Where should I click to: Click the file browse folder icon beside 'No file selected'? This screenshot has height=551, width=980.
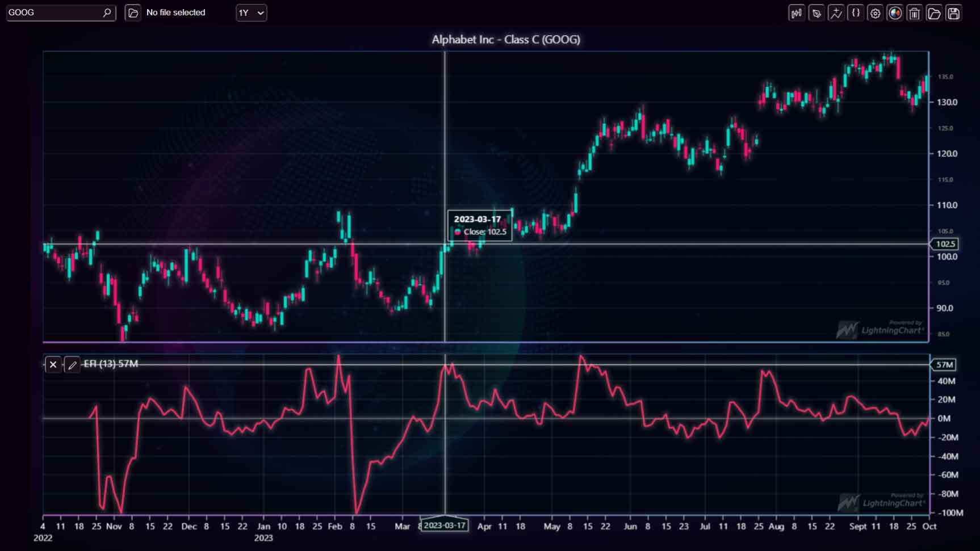(133, 12)
